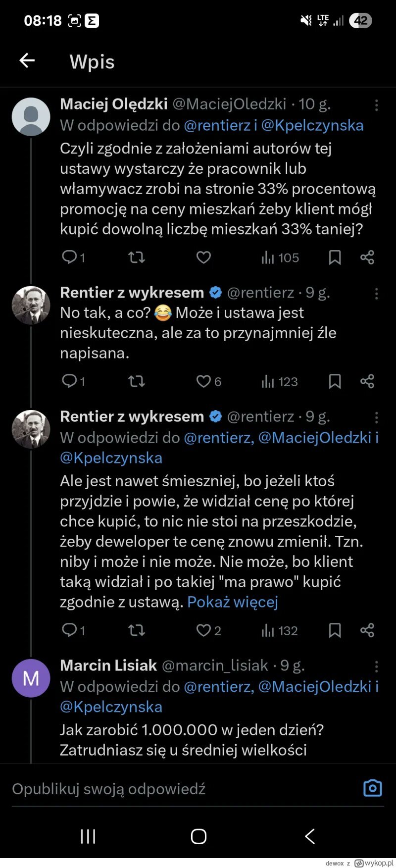396x868 pixels.
Task: Open more options on "No tak, a co?" post
Action: (376, 294)
